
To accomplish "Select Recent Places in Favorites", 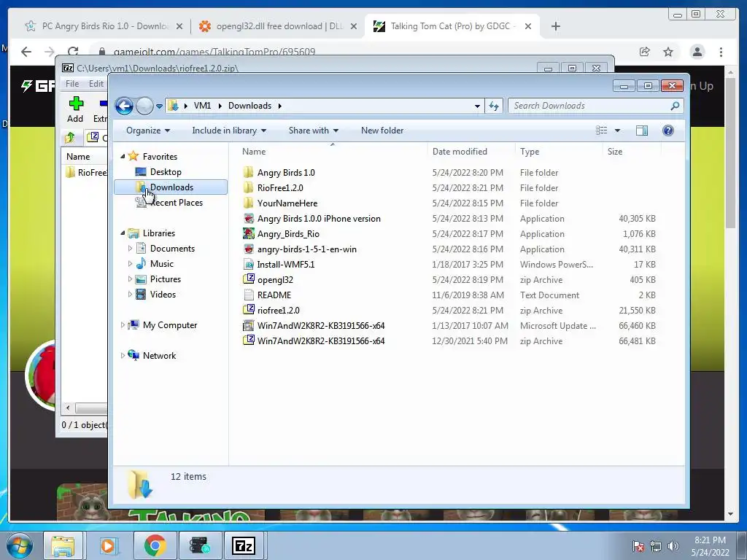I will pos(177,203).
